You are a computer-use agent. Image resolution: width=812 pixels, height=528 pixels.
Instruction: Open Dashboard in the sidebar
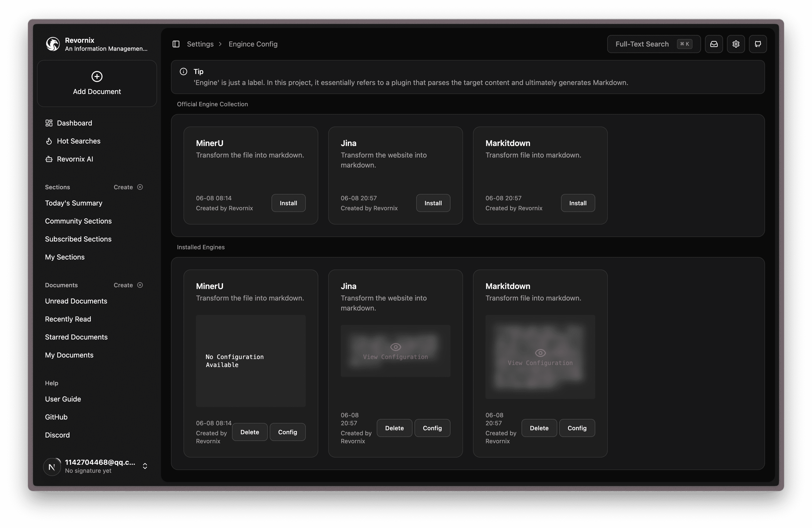(74, 123)
